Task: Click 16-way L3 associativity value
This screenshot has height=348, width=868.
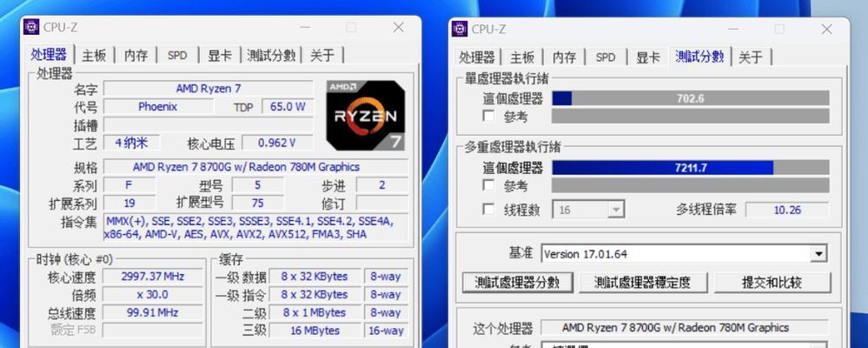Action: (386, 331)
